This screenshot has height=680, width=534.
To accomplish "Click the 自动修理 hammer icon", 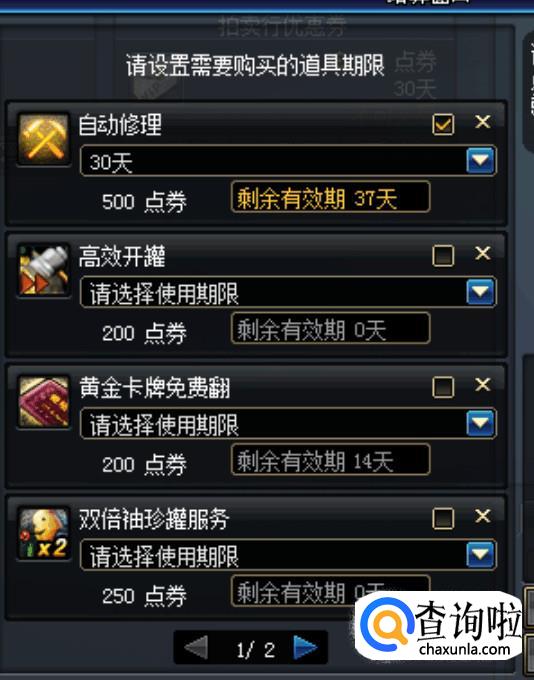I will pos(43,139).
